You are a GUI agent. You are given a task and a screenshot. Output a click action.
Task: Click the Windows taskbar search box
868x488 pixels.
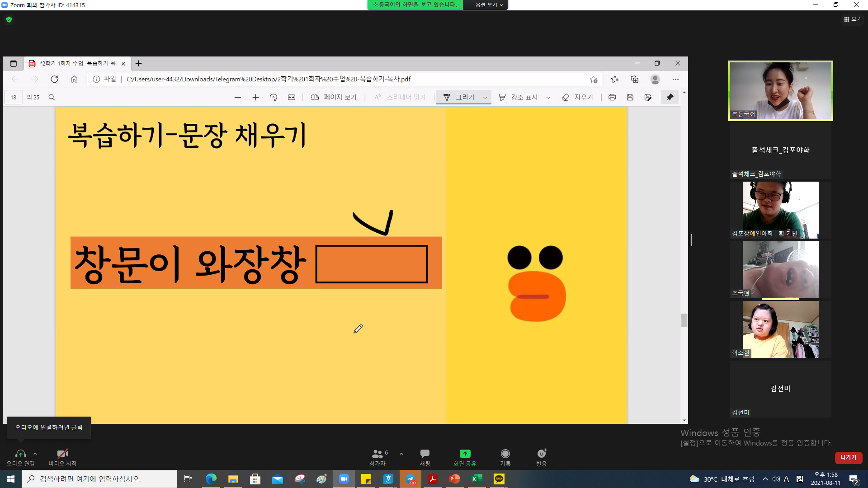click(99, 479)
